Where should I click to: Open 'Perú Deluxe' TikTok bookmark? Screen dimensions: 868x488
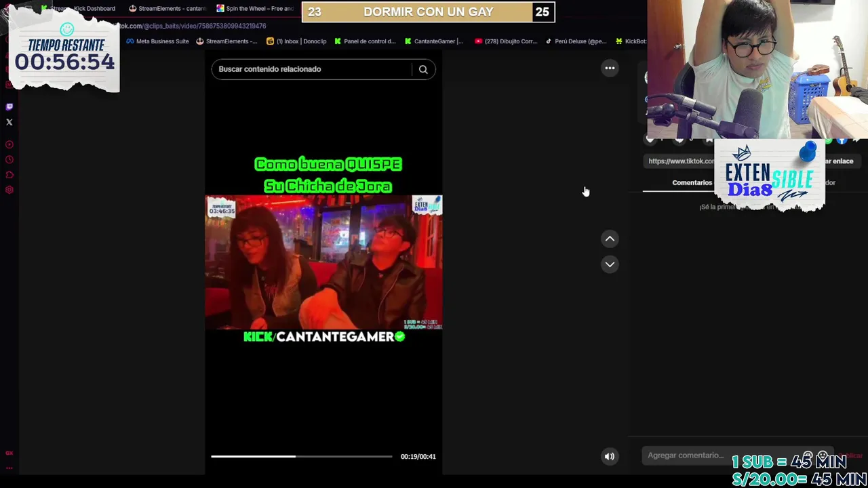[576, 41]
